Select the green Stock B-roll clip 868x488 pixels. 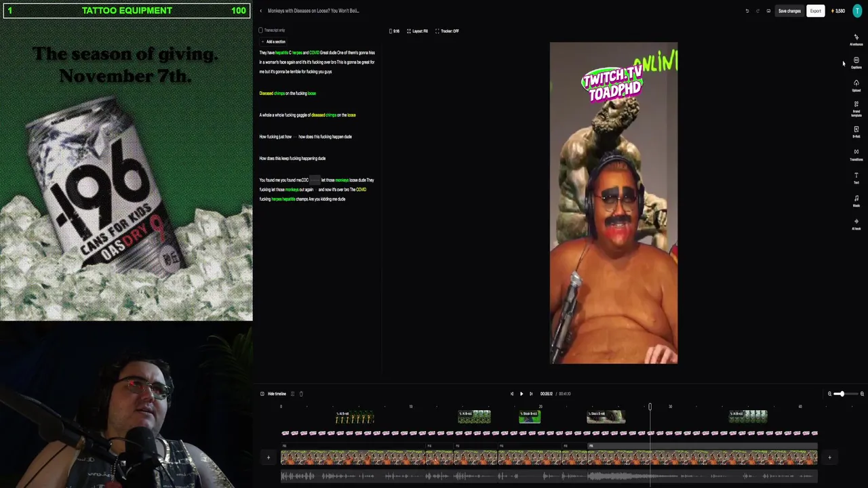pyautogui.click(x=530, y=417)
